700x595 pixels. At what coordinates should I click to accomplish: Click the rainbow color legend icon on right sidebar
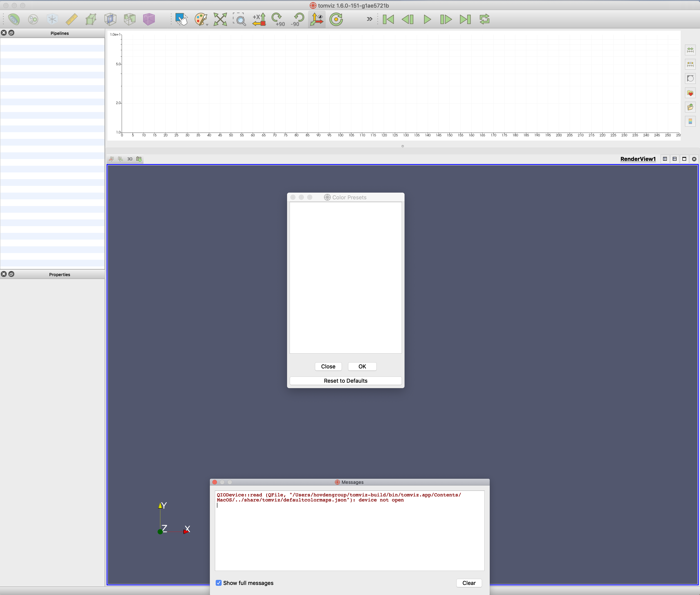690,121
